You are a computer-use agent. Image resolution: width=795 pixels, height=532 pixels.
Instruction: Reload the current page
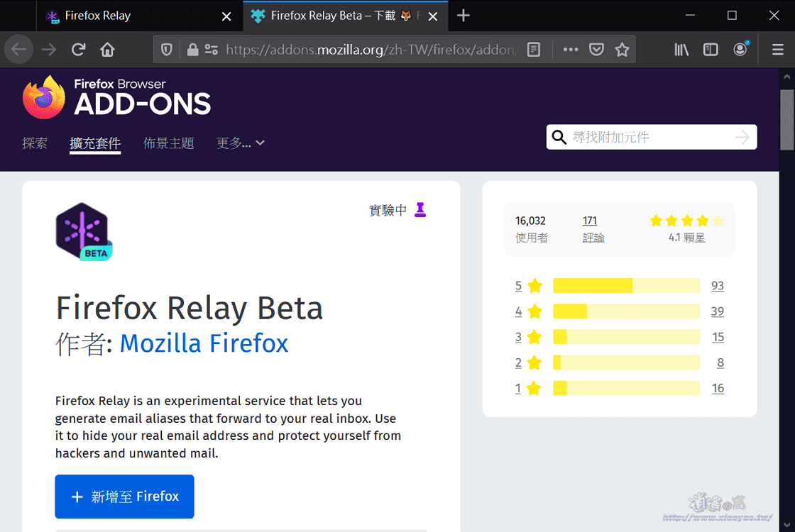pos(78,50)
